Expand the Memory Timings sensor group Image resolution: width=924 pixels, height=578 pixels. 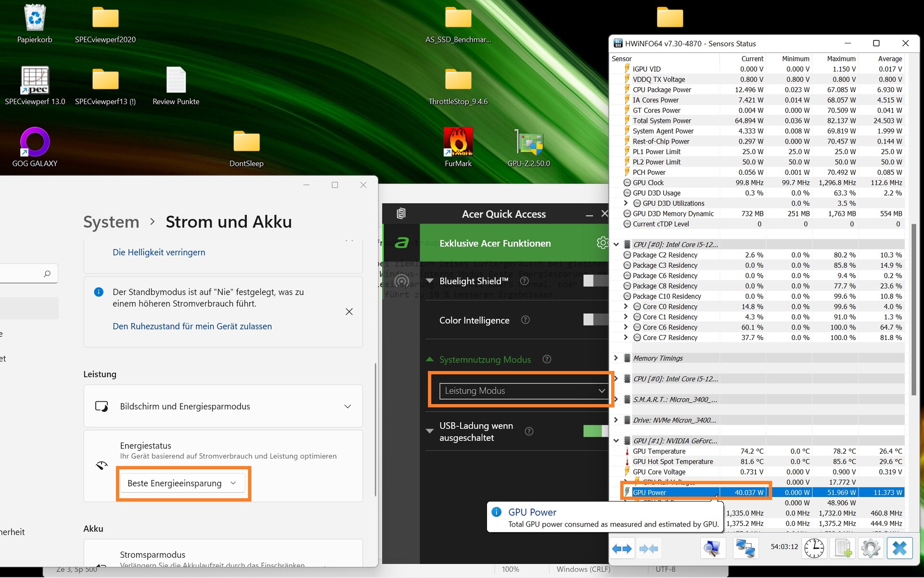616,358
